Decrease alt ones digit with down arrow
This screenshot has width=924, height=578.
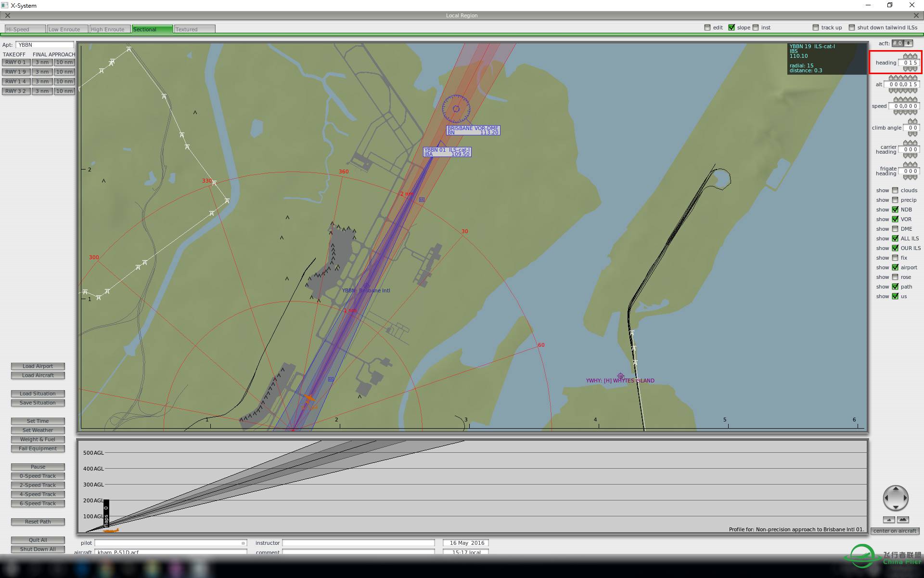[x=915, y=91]
